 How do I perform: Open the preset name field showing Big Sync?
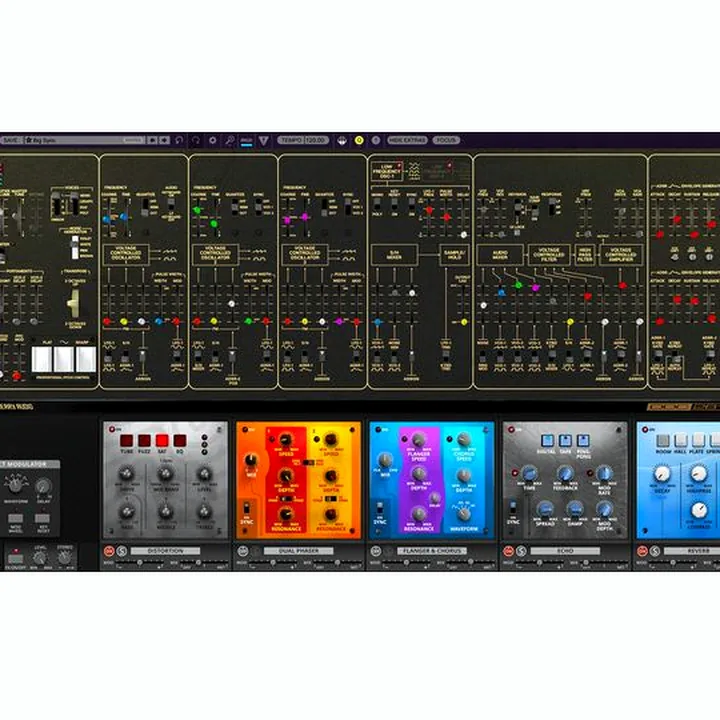click(85, 140)
